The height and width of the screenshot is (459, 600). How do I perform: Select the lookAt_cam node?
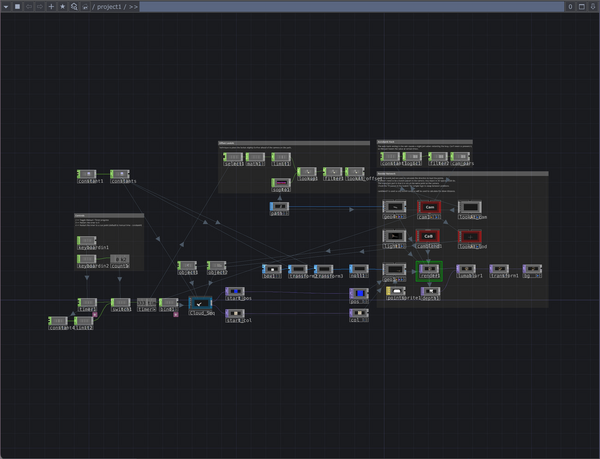coord(470,207)
